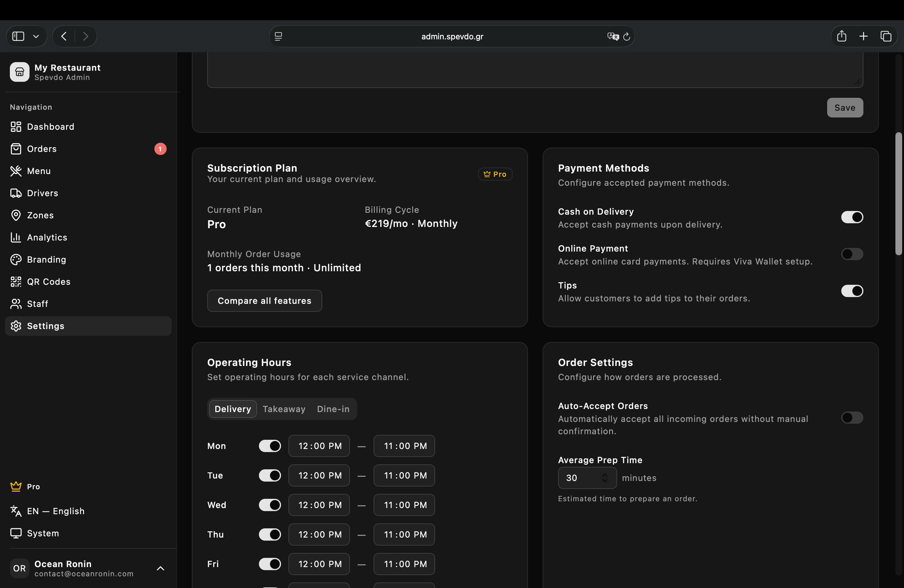Click the Safari share icon
The height and width of the screenshot is (588, 904).
(x=841, y=36)
